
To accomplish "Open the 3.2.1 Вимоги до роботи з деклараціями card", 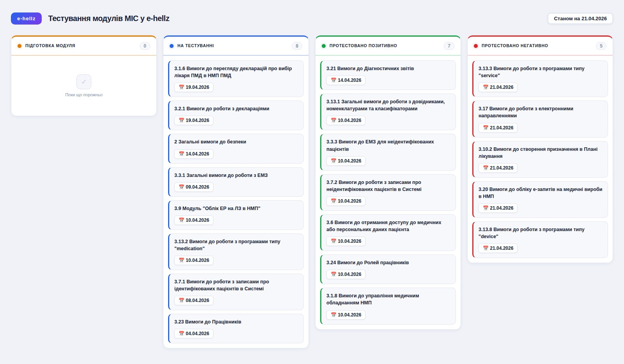I will (236, 109).
